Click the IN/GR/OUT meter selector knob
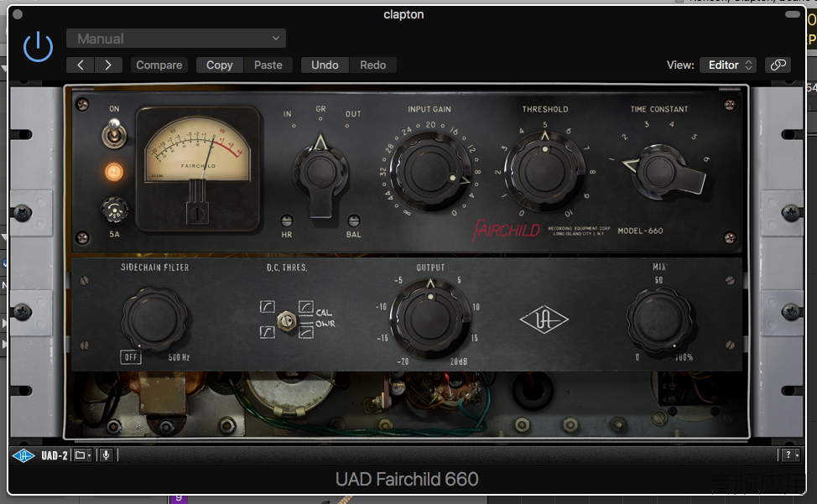This screenshot has height=504, width=817. click(320, 174)
